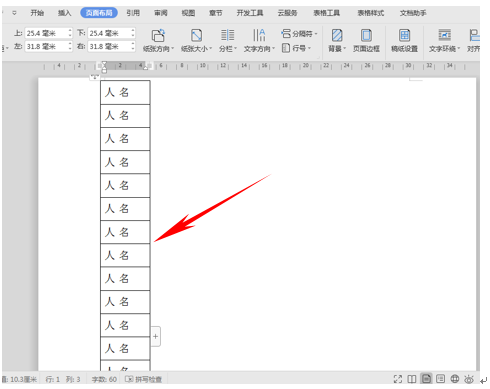The image size is (490, 389).
Task: Click the 行号 line numbers icon
Action: (286, 48)
